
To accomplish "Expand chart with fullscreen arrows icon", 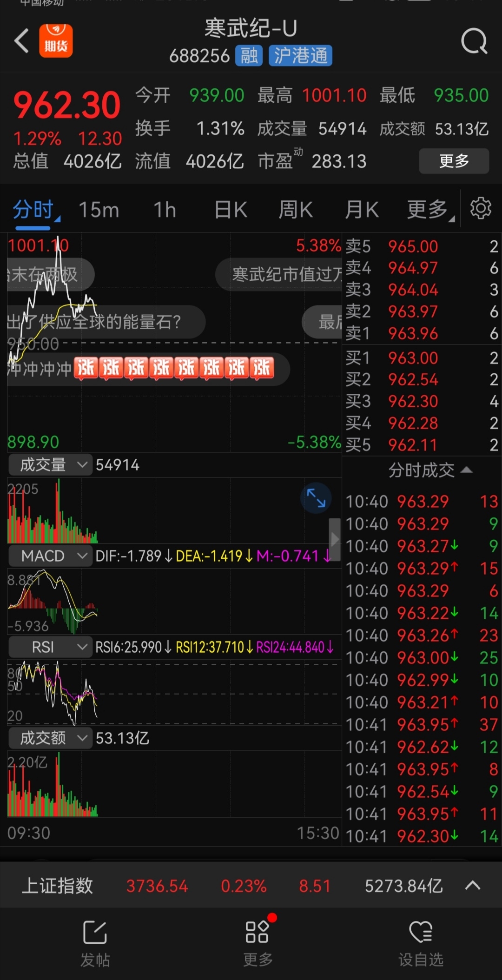I will [316, 498].
